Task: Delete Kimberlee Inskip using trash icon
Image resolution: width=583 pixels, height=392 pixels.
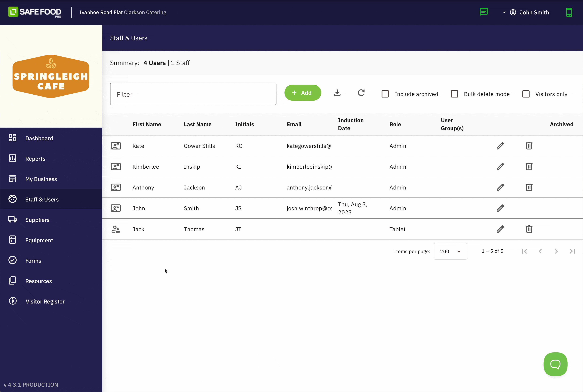Action: tap(529, 167)
